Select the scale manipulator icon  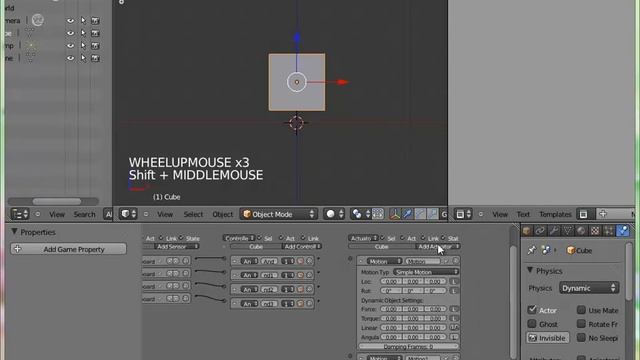click(x=432, y=214)
